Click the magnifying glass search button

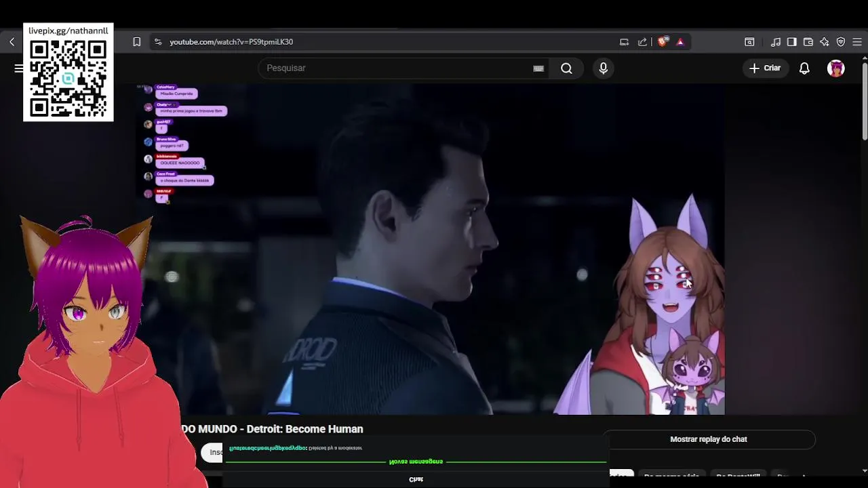pyautogui.click(x=566, y=68)
